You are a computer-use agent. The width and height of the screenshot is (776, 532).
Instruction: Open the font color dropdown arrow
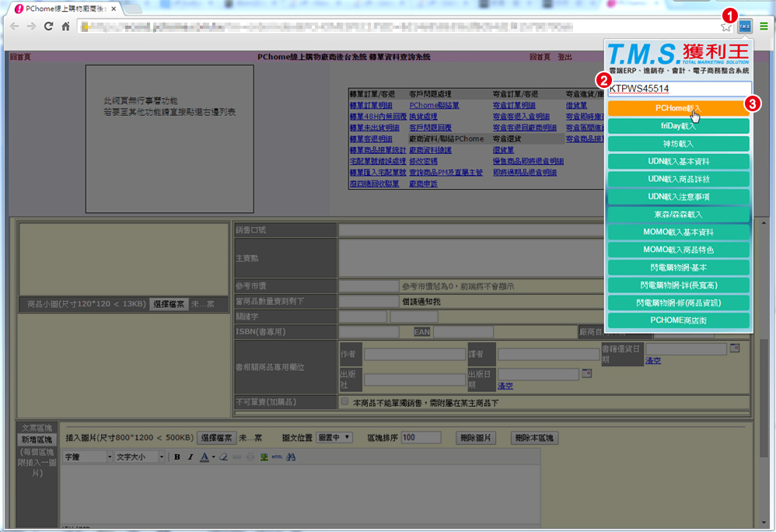212,457
